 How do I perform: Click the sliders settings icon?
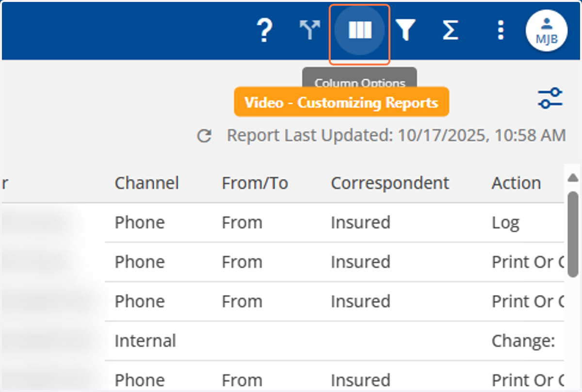click(x=550, y=98)
